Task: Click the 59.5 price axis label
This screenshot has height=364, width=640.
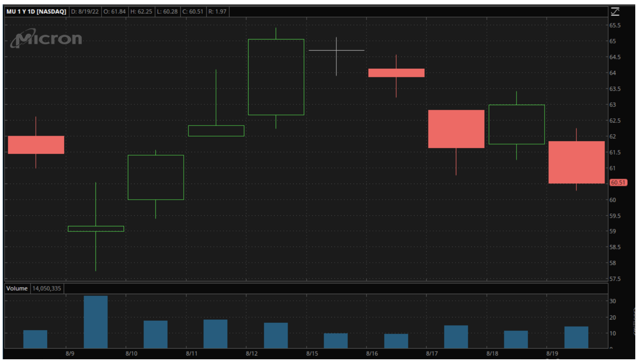Action: 615,216
